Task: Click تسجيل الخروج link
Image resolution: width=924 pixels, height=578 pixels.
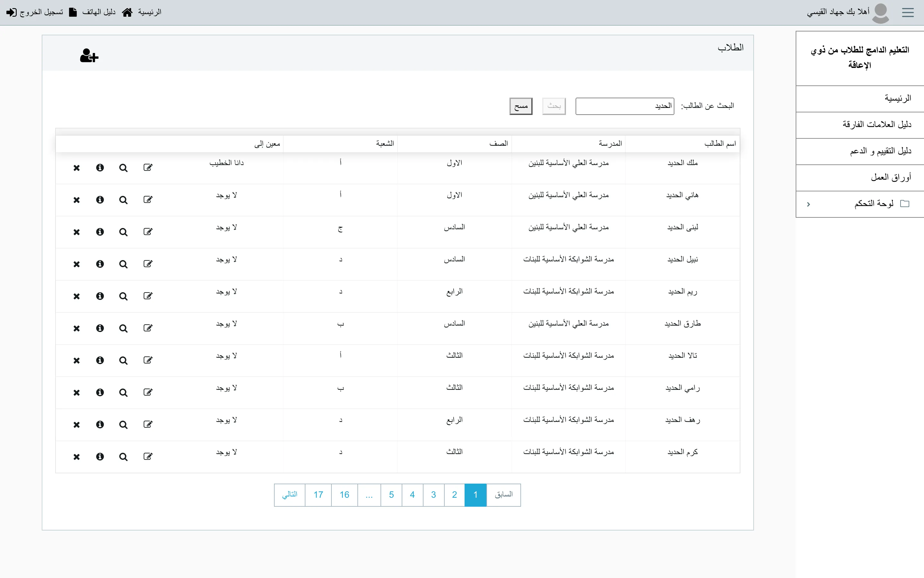Action: point(41,12)
